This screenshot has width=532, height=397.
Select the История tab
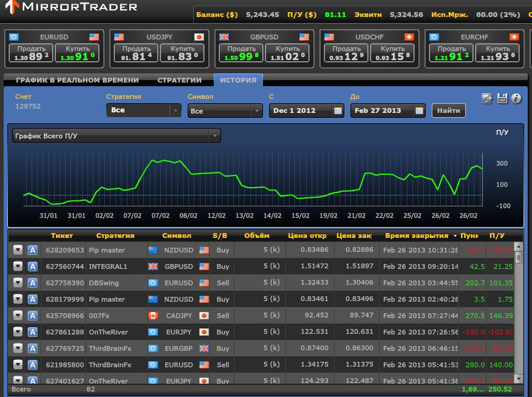point(238,80)
